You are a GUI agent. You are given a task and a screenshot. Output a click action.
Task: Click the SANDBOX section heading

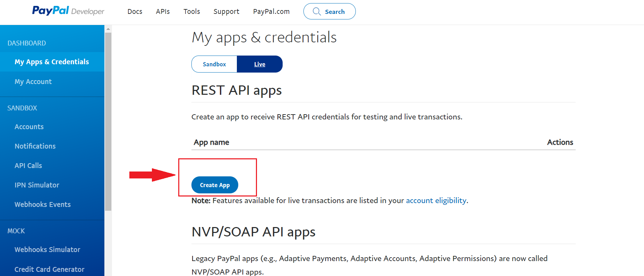pyautogui.click(x=22, y=108)
